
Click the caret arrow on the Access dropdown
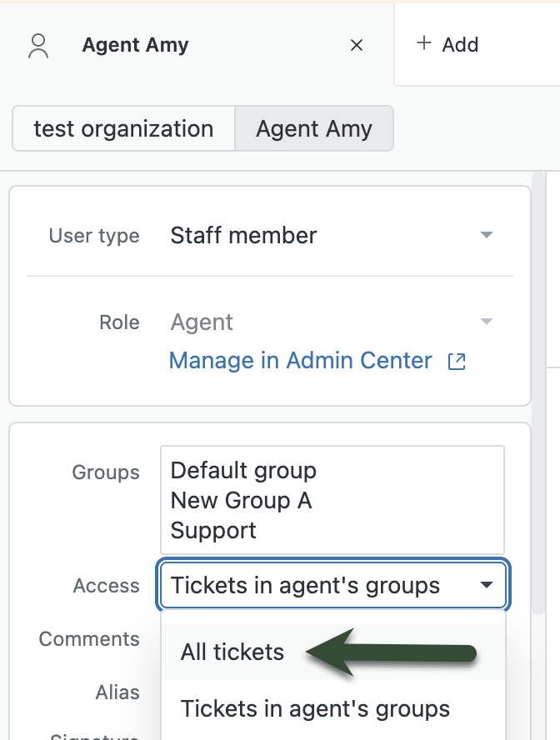click(x=487, y=586)
